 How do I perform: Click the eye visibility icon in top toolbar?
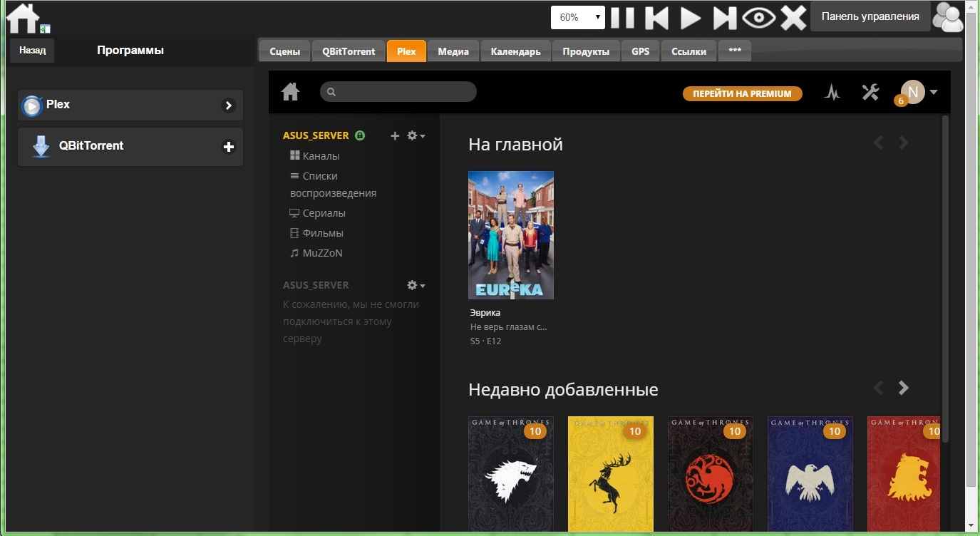(759, 16)
